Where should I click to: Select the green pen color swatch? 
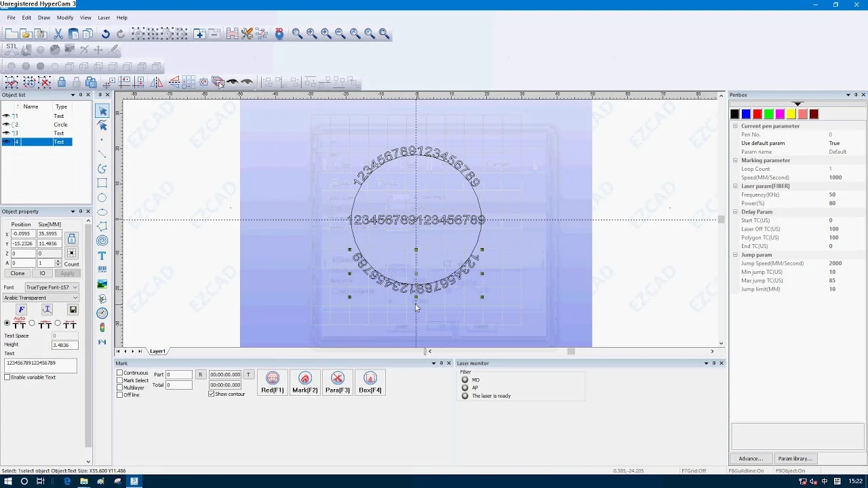tap(768, 114)
